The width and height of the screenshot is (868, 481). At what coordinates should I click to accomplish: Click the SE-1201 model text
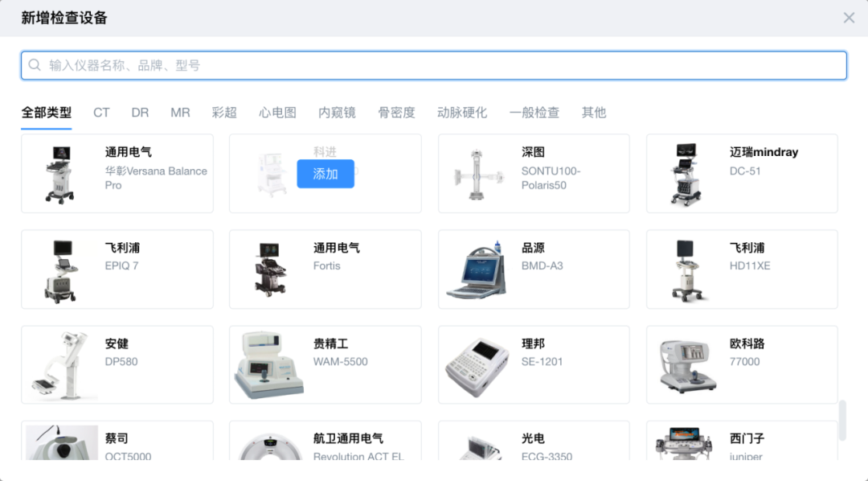[542, 362]
